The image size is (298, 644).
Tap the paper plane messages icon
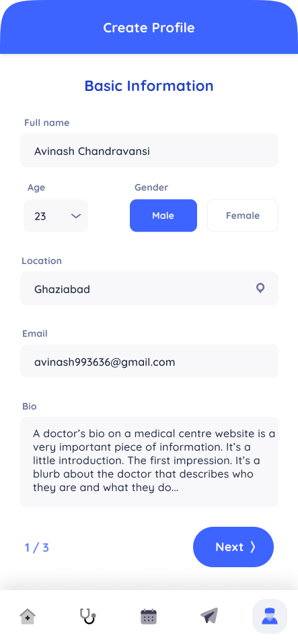pyautogui.click(x=209, y=616)
